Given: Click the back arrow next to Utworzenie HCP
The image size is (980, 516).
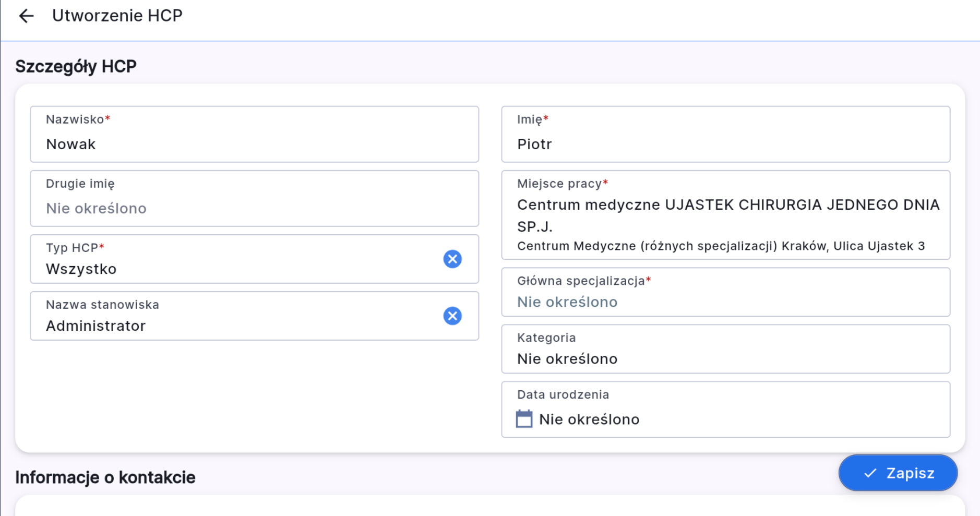Looking at the screenshot, I should [26, 16].
